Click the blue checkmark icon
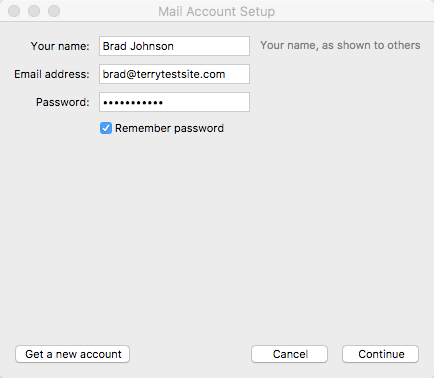This screenshot has width=434, height=378. pyautogui.click(x=106, y=128)
